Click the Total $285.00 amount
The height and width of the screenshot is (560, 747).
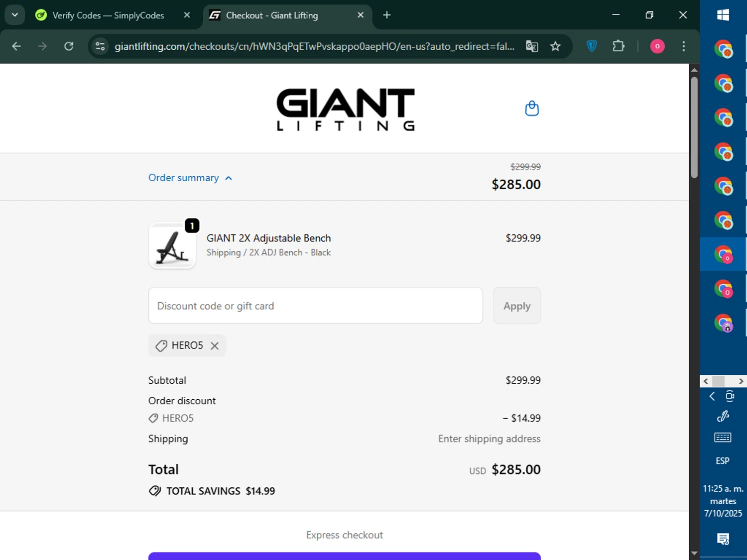tap(516, 470)
